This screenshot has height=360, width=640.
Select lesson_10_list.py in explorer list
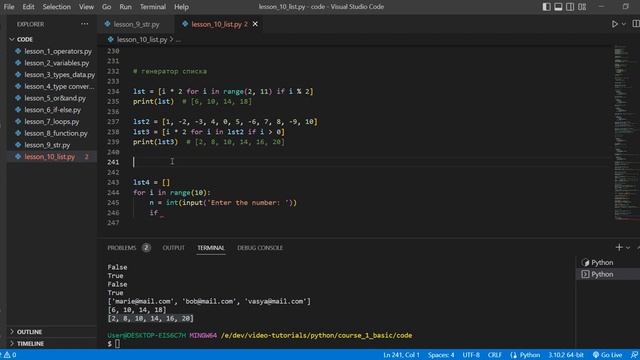click(x=52, y=157)
